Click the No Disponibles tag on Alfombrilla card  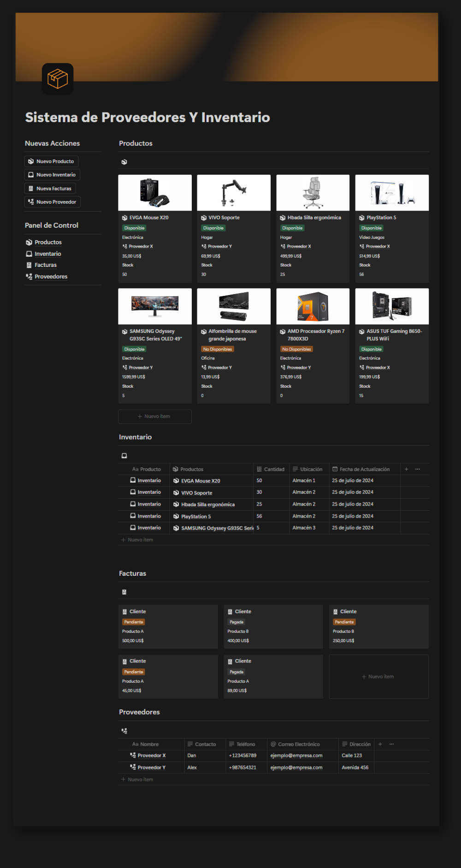pos(218,349)
